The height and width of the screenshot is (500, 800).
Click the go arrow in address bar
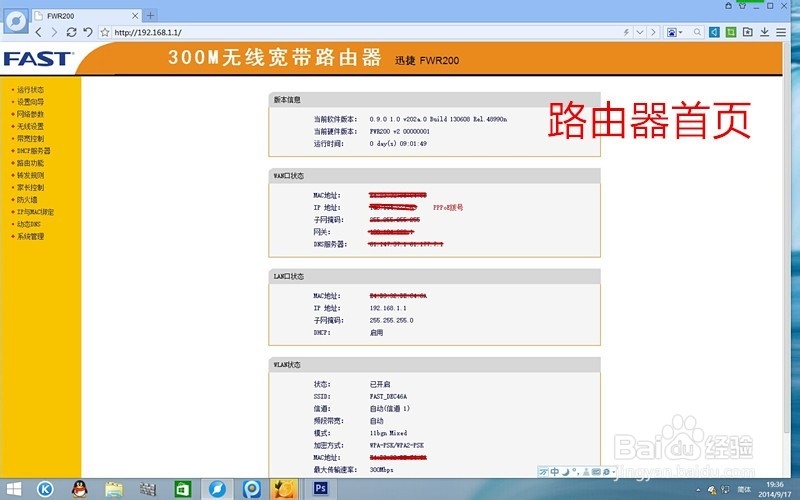(x=653, y=32)
